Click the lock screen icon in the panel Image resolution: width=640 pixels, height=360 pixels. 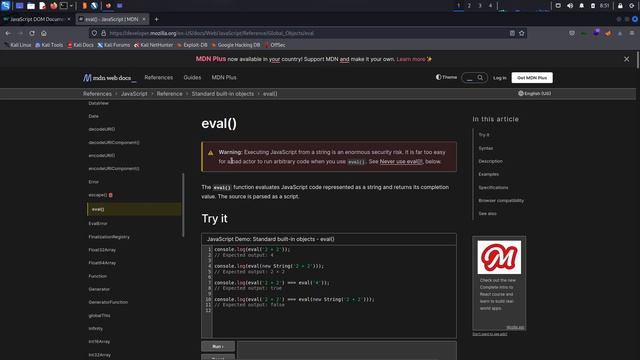620,6
